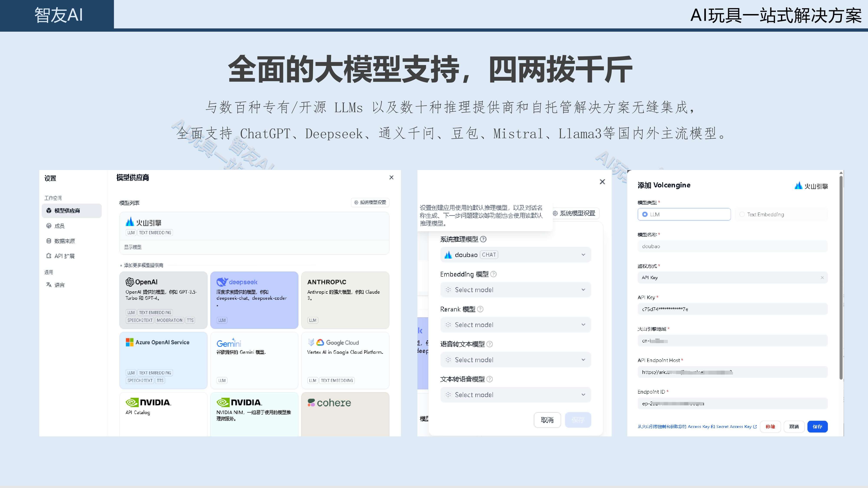Click the ANTHROPIC logo text

point(326,282)
